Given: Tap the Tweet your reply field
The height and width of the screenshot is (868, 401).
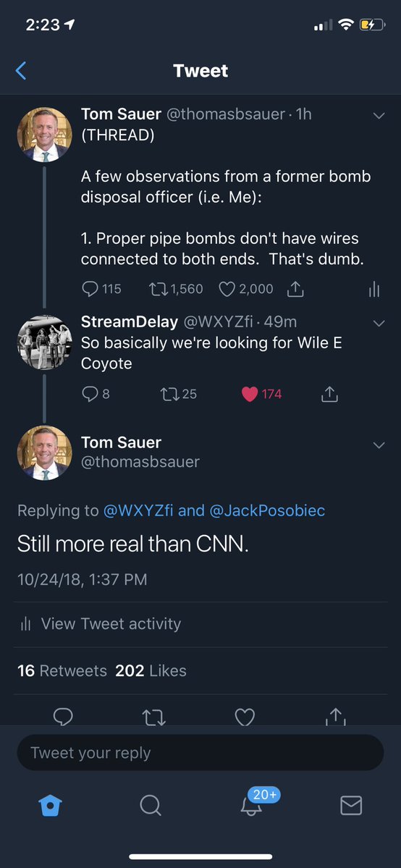Looking at the screenshot, I should click(x=200, y=753).
